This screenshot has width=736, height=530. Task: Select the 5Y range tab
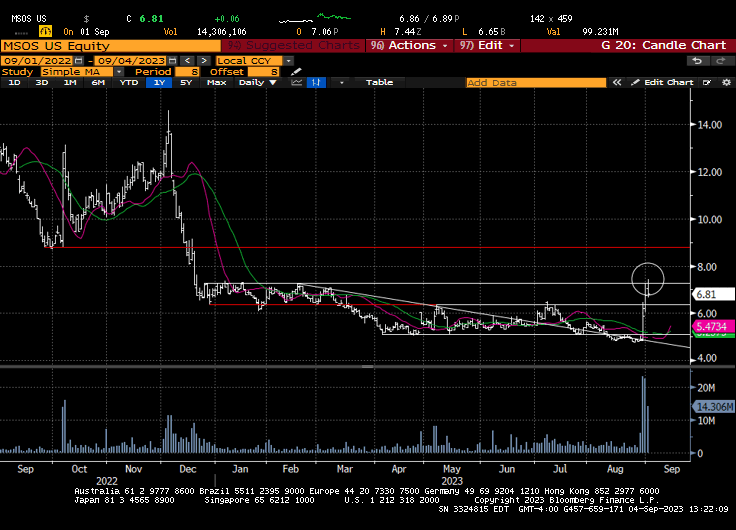(x=186, y=83)
